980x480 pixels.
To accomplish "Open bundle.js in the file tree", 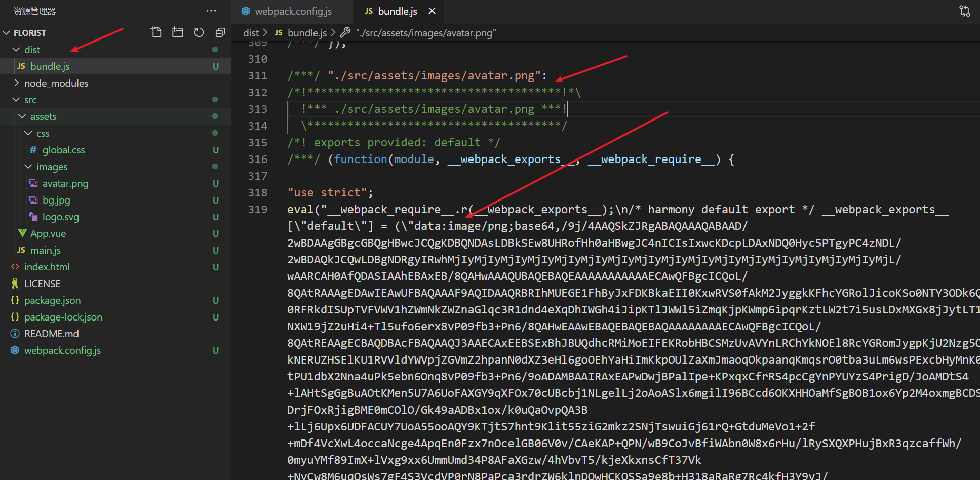I will point(115,66).
